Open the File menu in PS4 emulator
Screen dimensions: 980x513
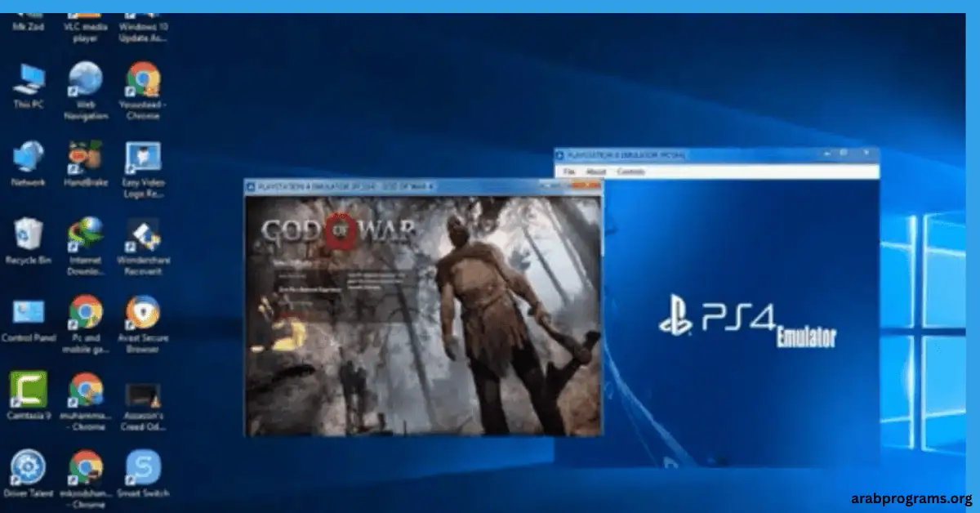click(x=569, y=172)
